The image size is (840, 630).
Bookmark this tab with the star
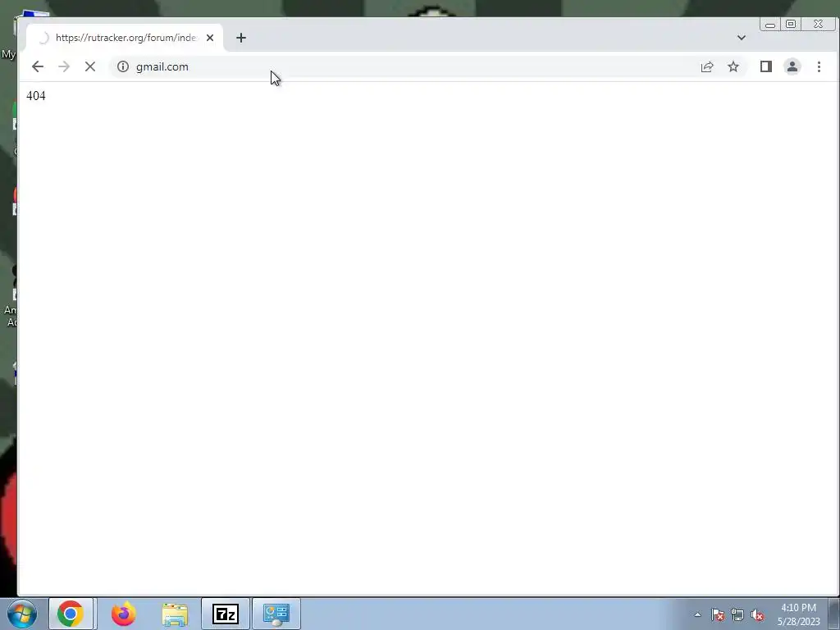pos(733,66)
